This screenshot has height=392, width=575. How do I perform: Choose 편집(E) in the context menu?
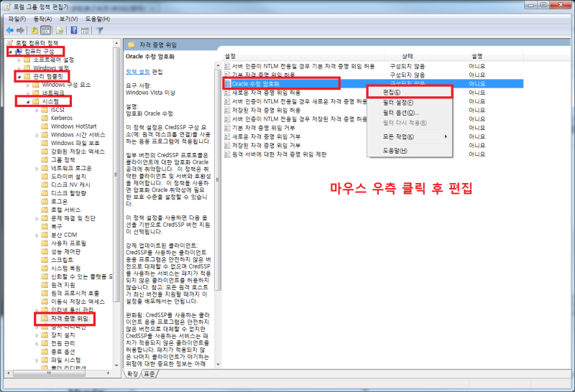[x=410, y=93]
